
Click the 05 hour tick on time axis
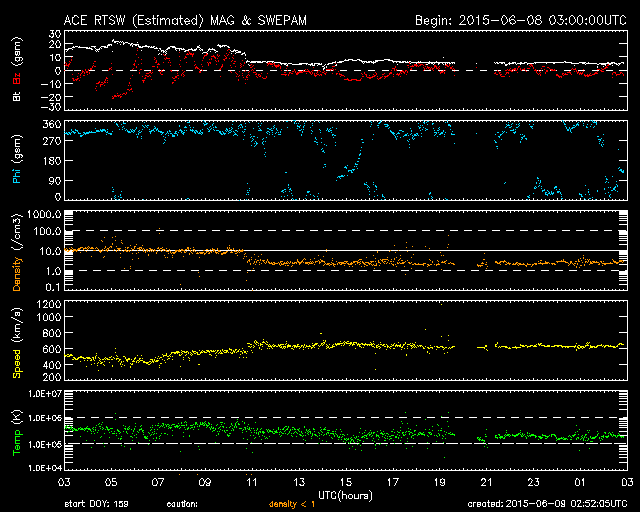click(x=112, y=482)
